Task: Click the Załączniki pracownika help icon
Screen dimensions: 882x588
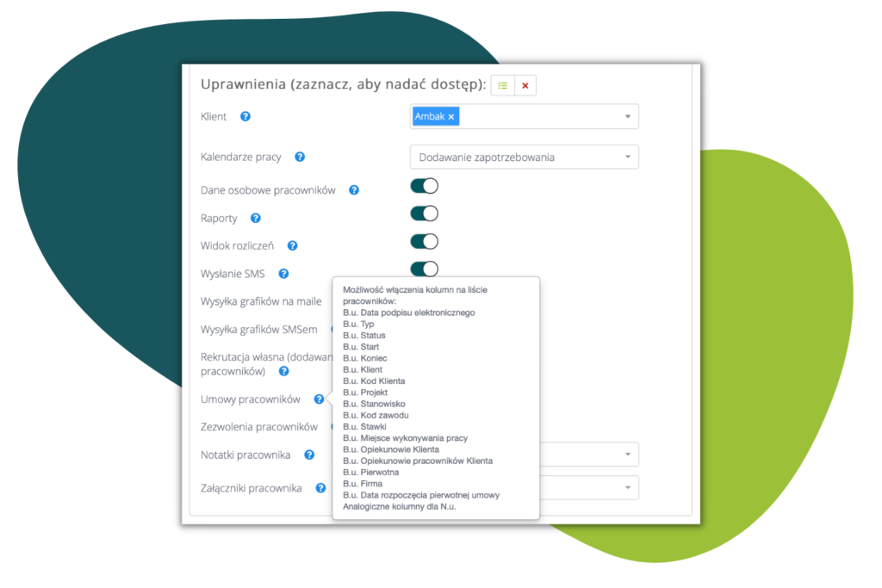Action: (320, 488)
